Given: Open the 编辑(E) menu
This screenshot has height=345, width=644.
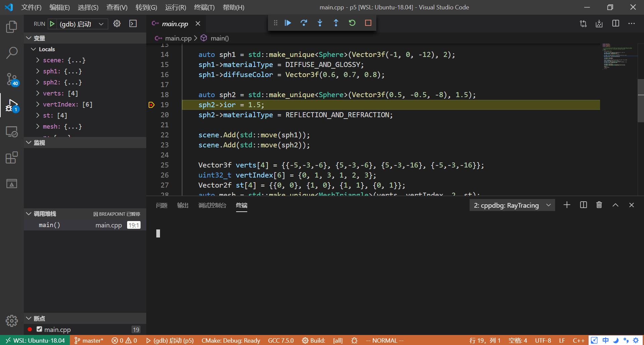Looking at the screenshot, I should click(x=60, y=7).
